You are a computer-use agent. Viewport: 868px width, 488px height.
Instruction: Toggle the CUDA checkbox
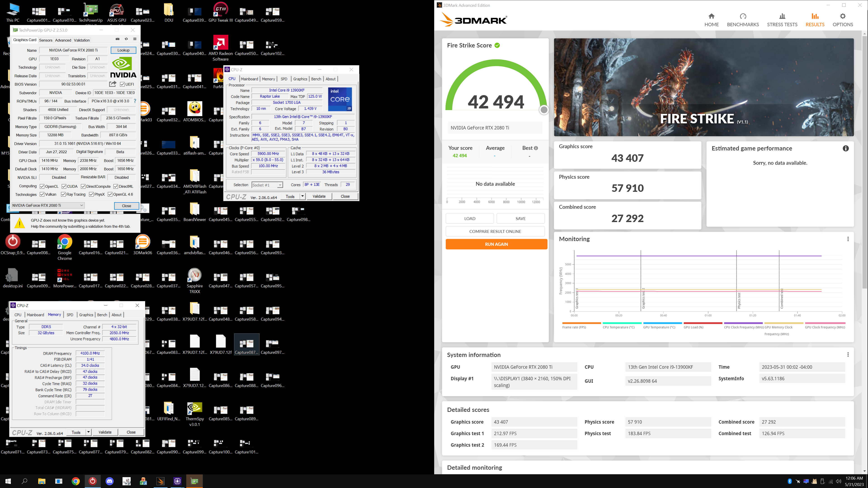click(x=64, y=186)
